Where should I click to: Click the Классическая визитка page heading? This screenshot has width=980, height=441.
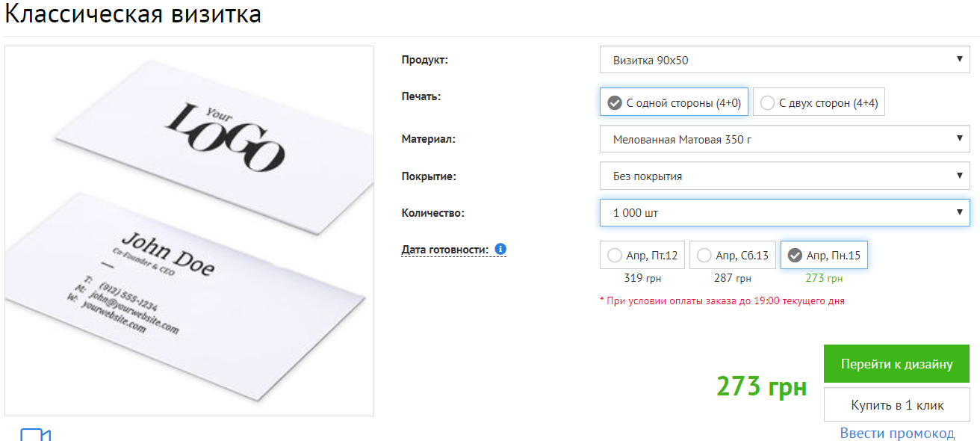(133, 14)
